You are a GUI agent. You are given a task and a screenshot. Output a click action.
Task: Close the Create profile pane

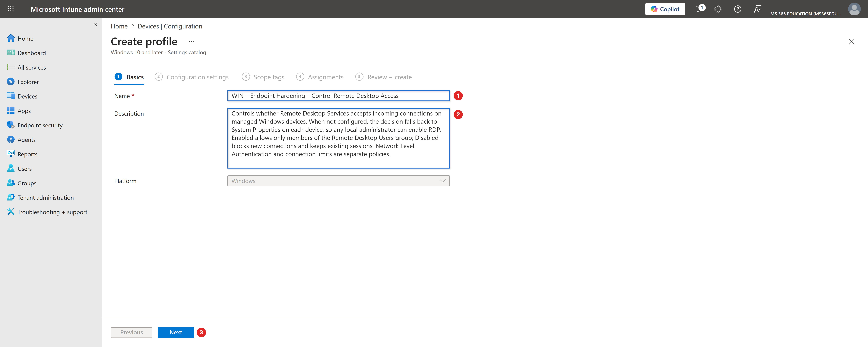coord(851,41)
